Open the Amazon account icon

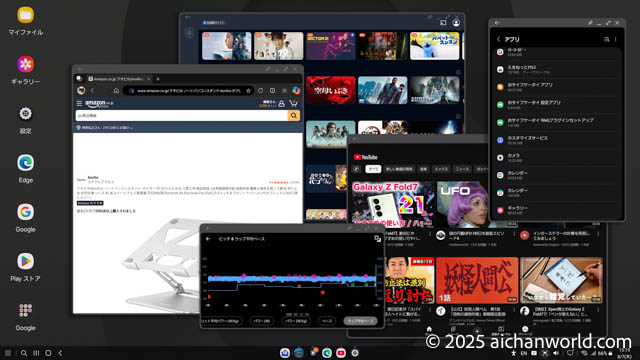click(x=282, y=104)
